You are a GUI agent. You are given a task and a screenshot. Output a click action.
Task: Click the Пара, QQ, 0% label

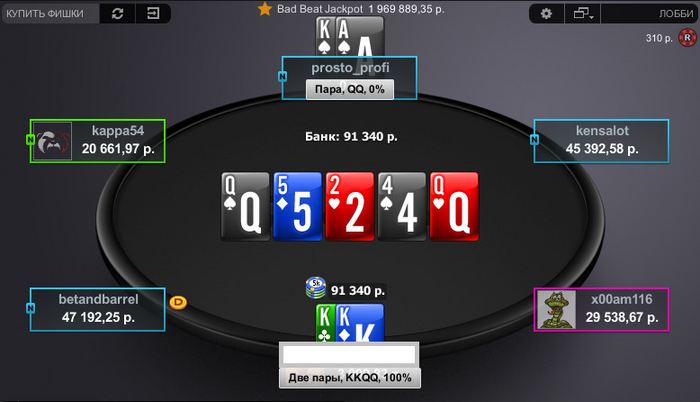350,89
